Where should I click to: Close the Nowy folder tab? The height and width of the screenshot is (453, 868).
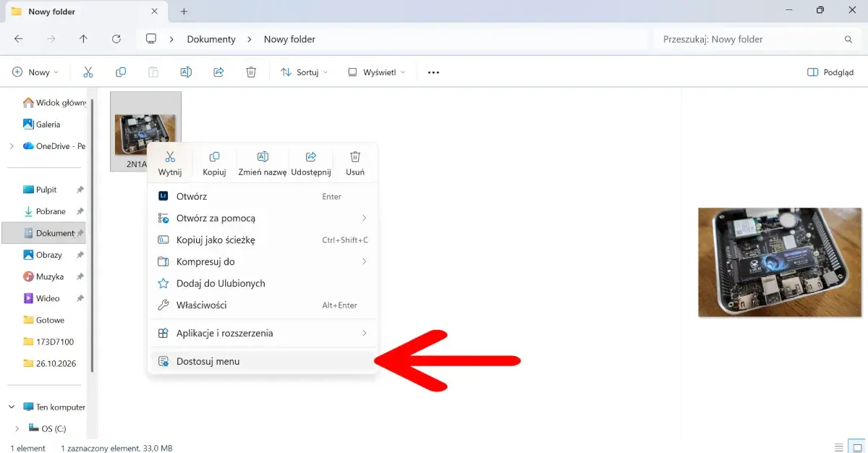tap(155, 12)
